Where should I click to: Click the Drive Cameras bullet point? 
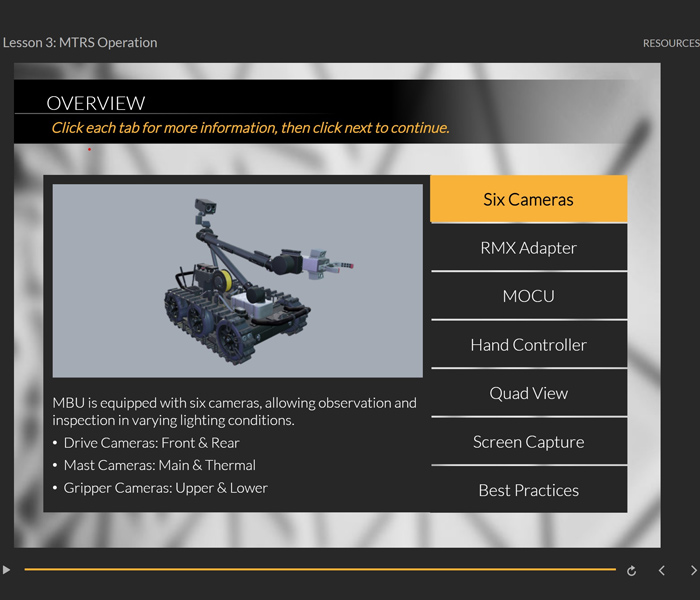coord(151,443)
